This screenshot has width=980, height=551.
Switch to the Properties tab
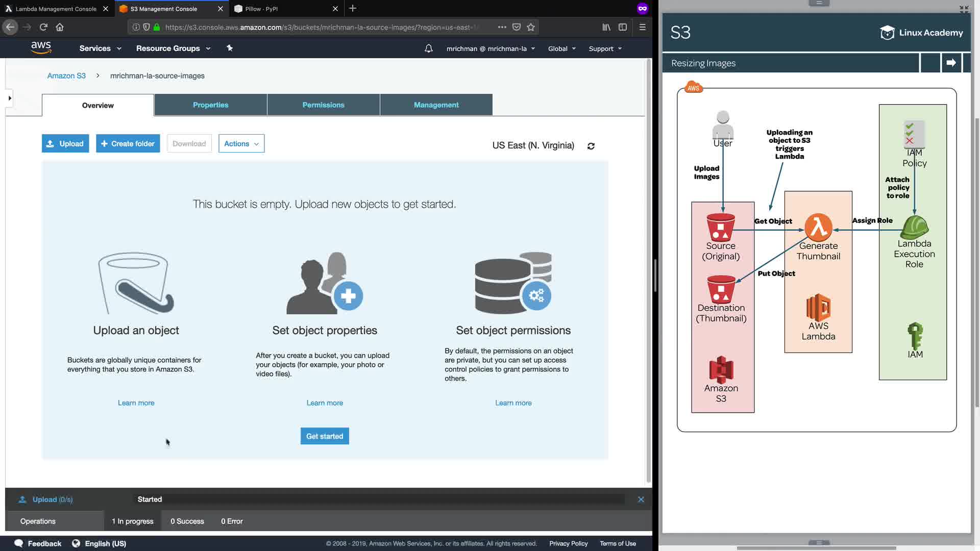210,105
